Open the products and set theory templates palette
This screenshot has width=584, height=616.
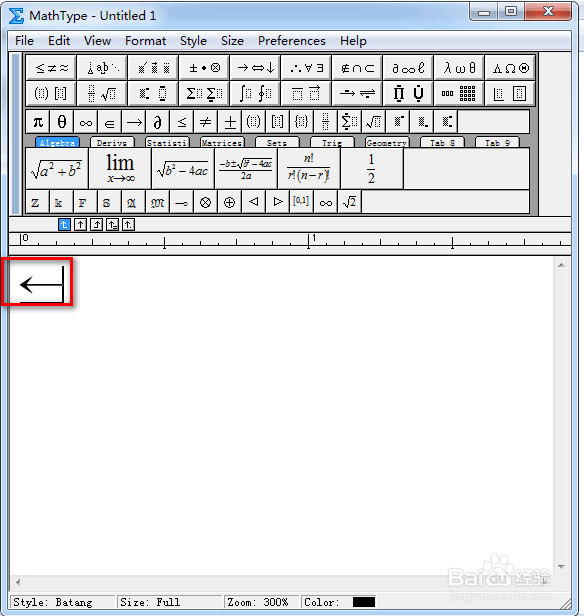408,94
